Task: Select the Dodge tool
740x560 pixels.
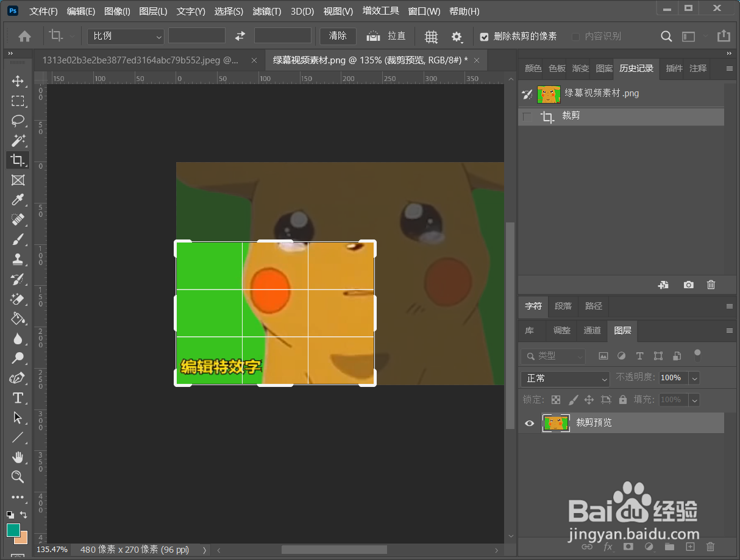Action: point(18,358)
